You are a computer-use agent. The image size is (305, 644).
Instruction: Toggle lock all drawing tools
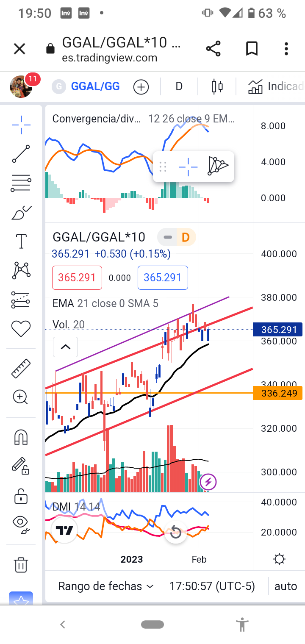[x=21, y=496]
